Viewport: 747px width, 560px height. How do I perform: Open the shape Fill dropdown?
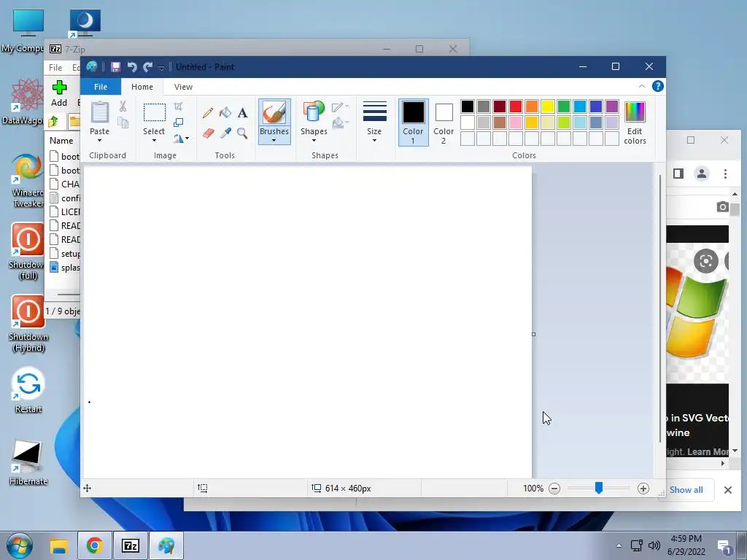[x=340, y=124]
